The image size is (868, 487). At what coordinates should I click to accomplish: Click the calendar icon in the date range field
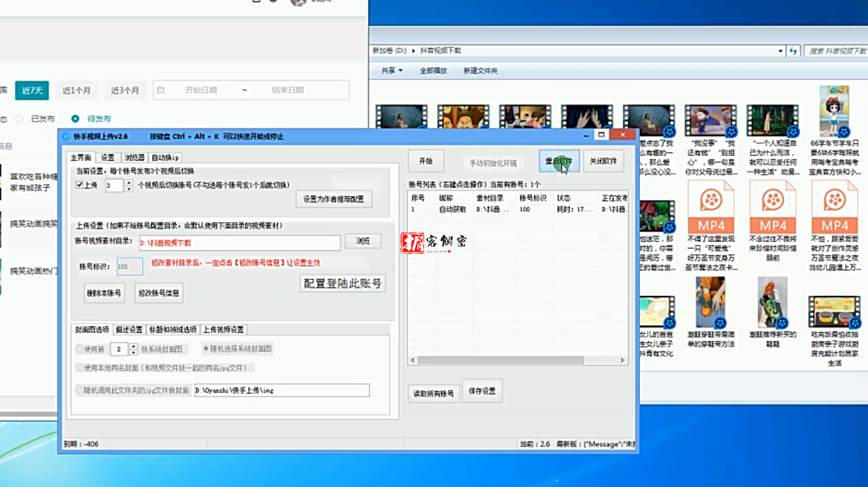[161, 90]
